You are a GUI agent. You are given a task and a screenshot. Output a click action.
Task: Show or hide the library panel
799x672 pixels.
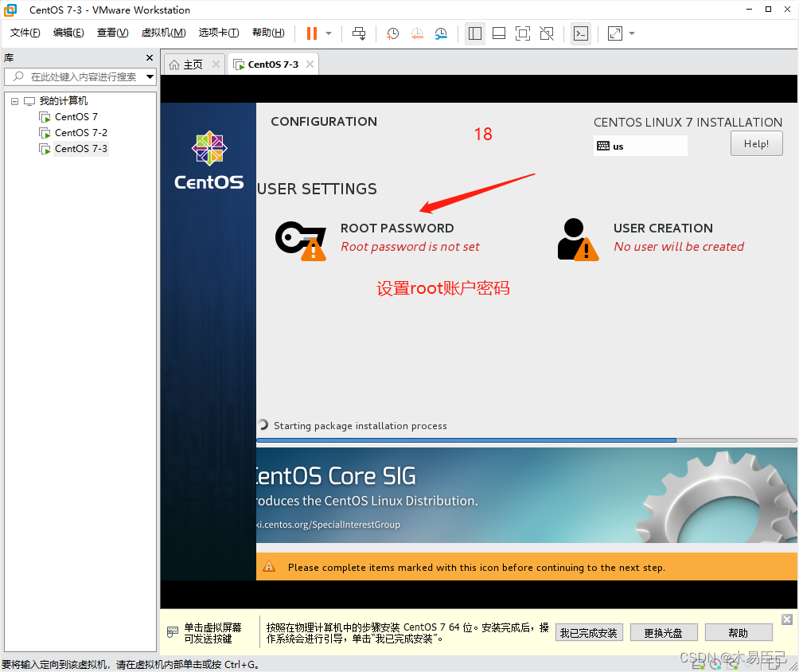(x=475, y=33)
